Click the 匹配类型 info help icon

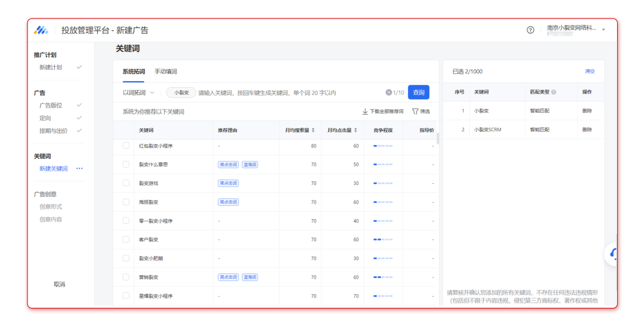(553, 92)
